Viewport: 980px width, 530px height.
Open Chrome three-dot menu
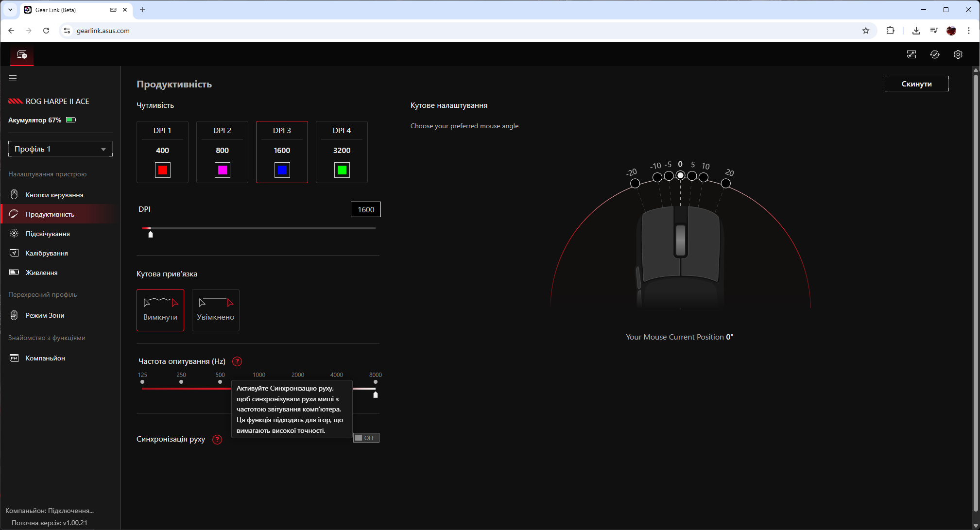tap(969, 31)
